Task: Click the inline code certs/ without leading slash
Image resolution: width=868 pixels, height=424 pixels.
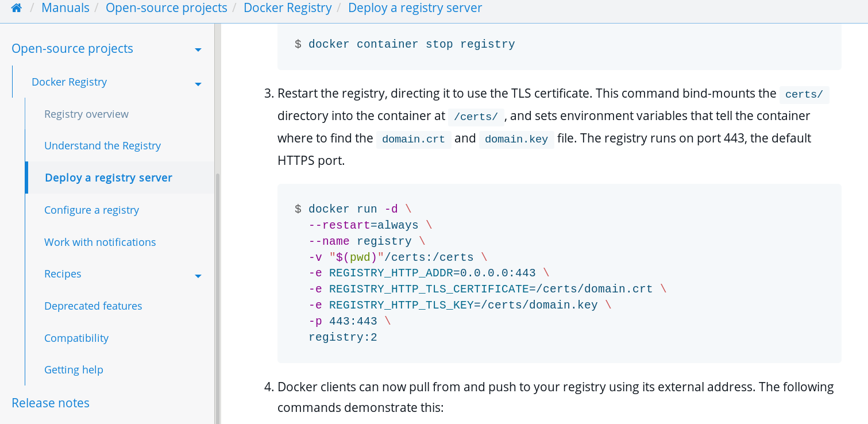Action: tap(804, 94)
